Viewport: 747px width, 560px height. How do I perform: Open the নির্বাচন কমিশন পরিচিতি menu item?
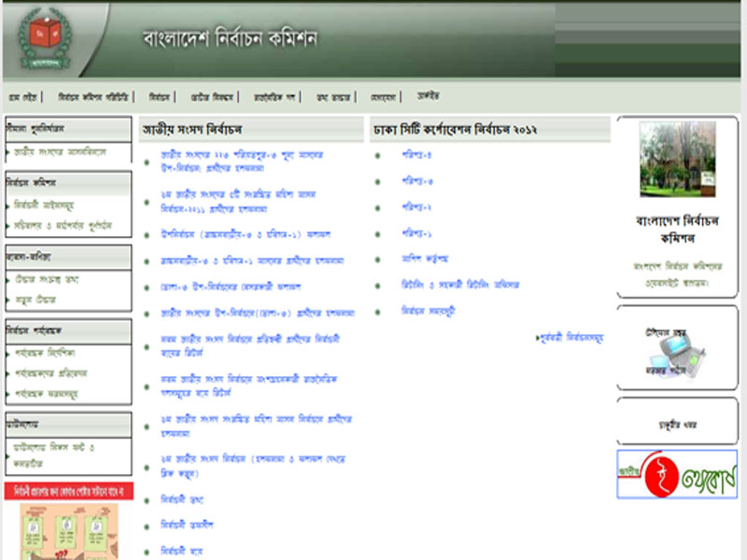click(93, 97)
